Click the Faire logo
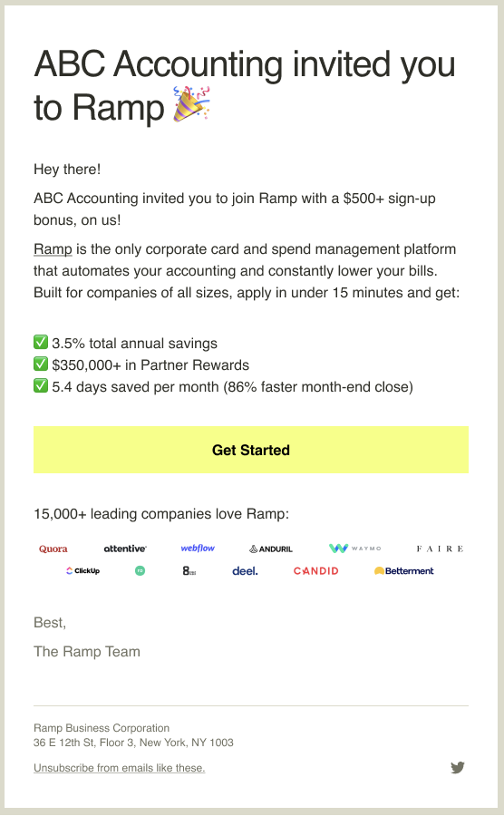Image resolution: width=504 pixels, height=816 pixels. [440, 549]
